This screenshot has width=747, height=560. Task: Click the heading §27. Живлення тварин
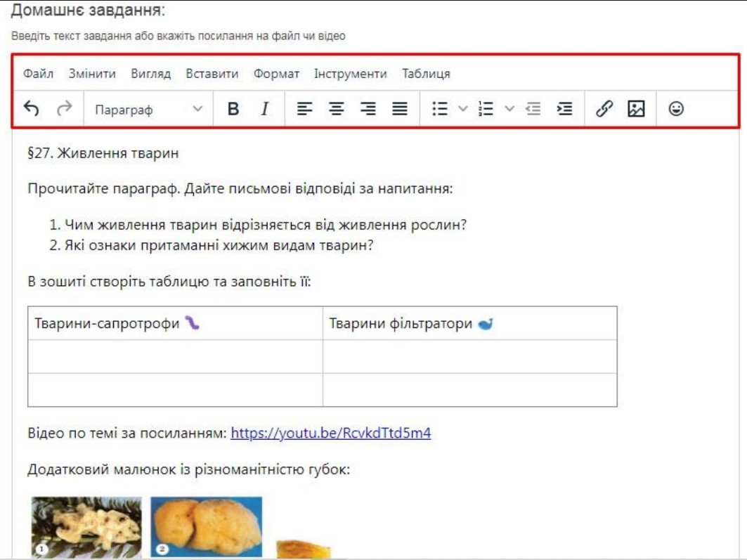[103, 153]
